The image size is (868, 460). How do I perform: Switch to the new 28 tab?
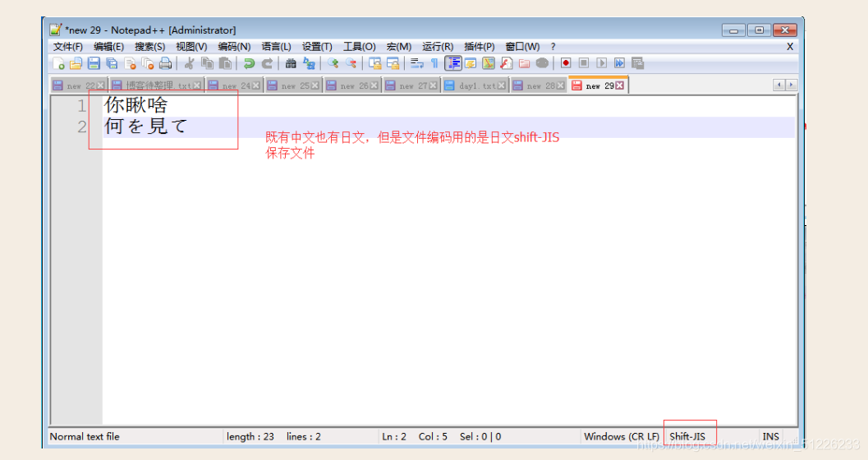coord(539,85)
